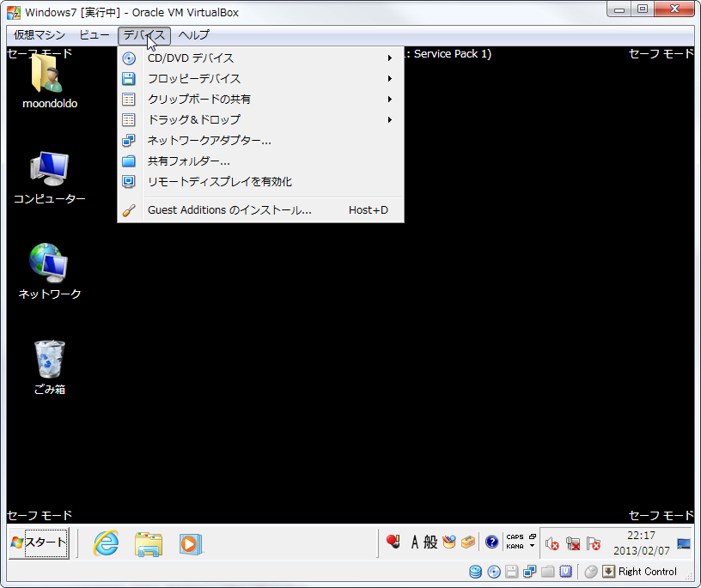Screen dimensions: 701x588
Task: Choose 共有フォルダー from the Devices menu
Action: click(189, 161)
